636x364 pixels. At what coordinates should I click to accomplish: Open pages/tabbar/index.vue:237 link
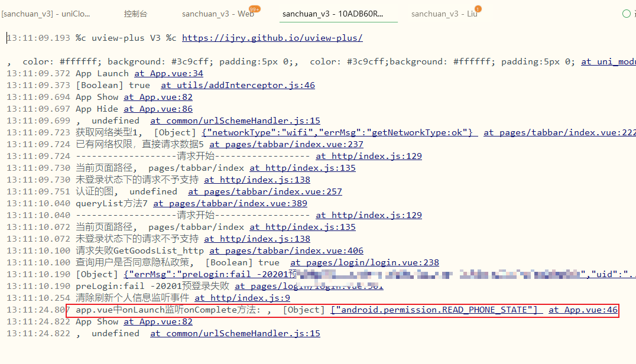(x=286, y=144)
